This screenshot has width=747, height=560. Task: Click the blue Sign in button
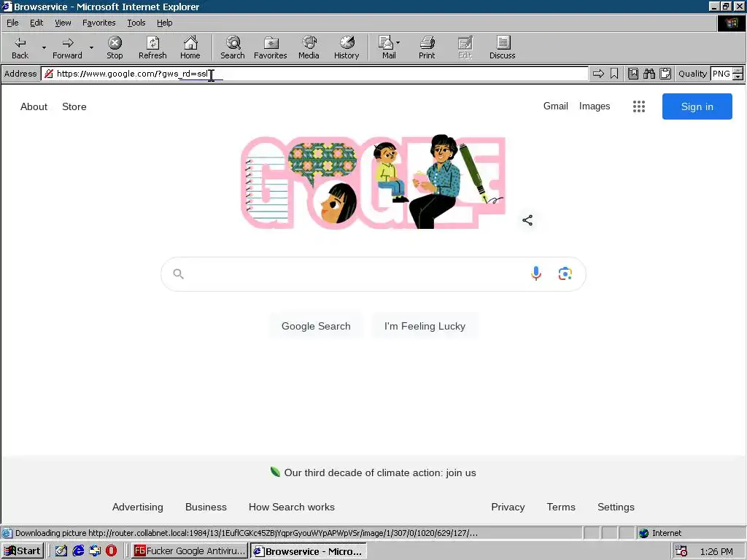(x=697, y=106)
